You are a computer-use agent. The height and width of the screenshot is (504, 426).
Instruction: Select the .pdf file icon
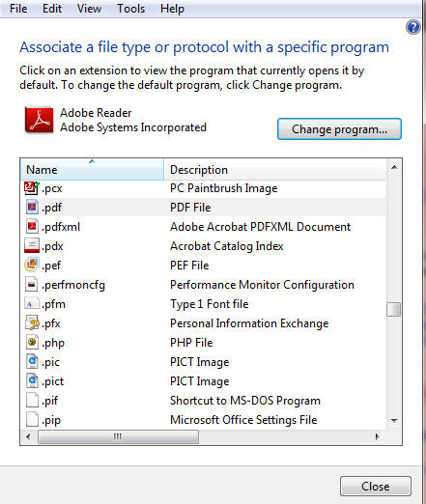coord(32,208)
